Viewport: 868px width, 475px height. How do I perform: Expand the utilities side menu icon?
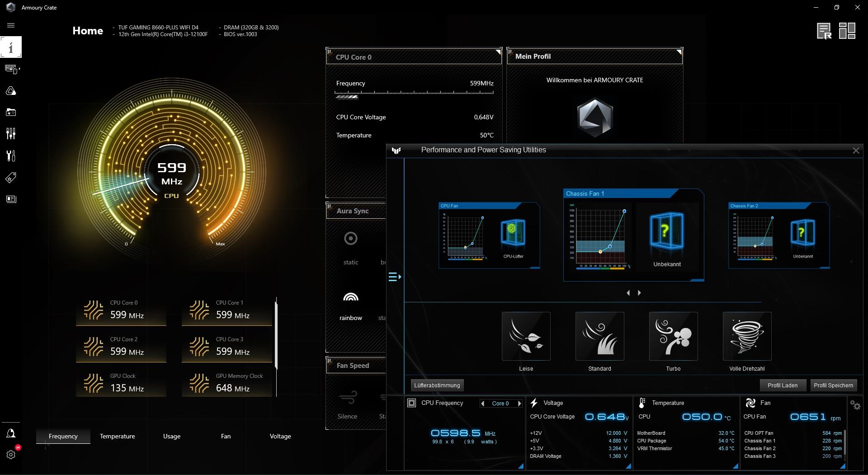click(395, 277)
